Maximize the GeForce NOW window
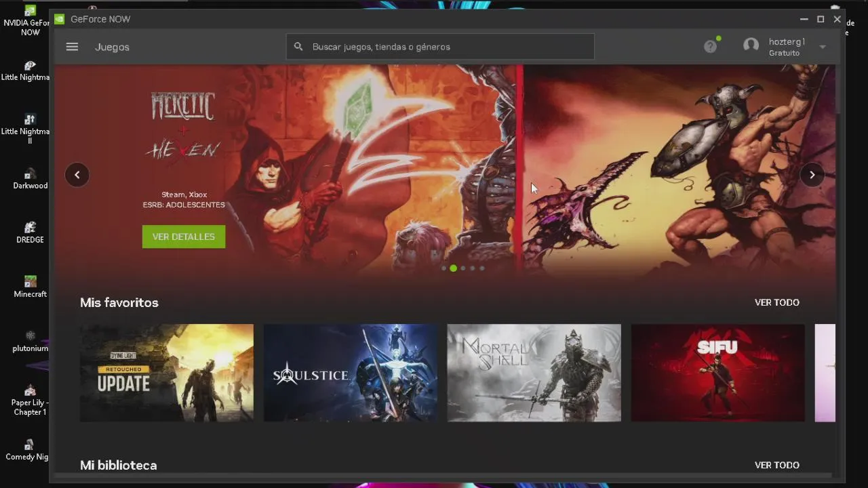The height and width of the screenshot is (488, 868). pyautogui.click(x=821, y=19)
